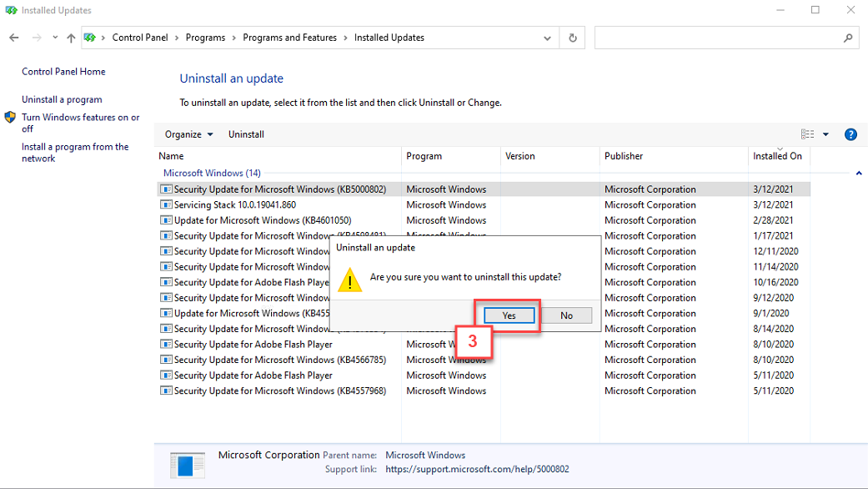The image size is (868, 489).
Task: Select Servicing Stack 10.0.19041.860 row
Action: pyautogui.click(x=484, y=205)
